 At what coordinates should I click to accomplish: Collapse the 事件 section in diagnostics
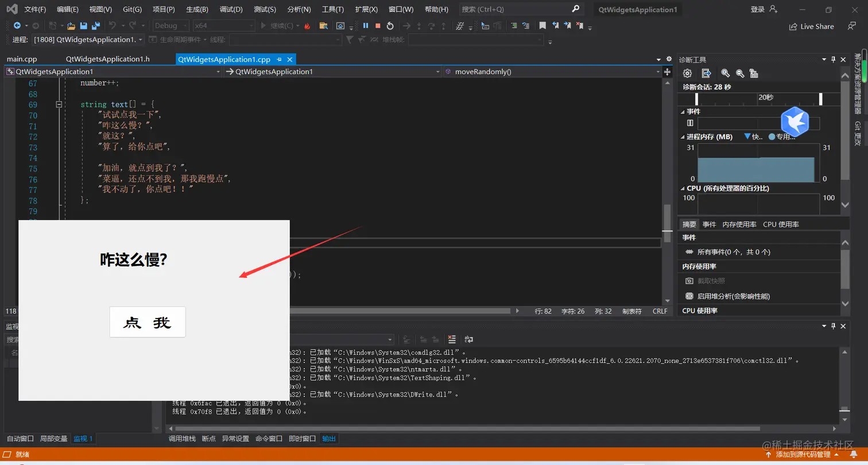pyautogui.click(x=683, y=111)
